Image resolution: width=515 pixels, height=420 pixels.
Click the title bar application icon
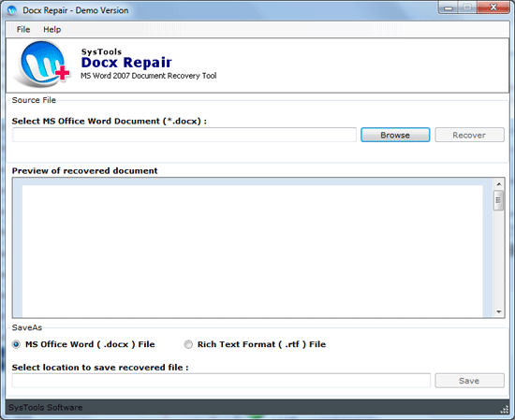click(12, 10)
